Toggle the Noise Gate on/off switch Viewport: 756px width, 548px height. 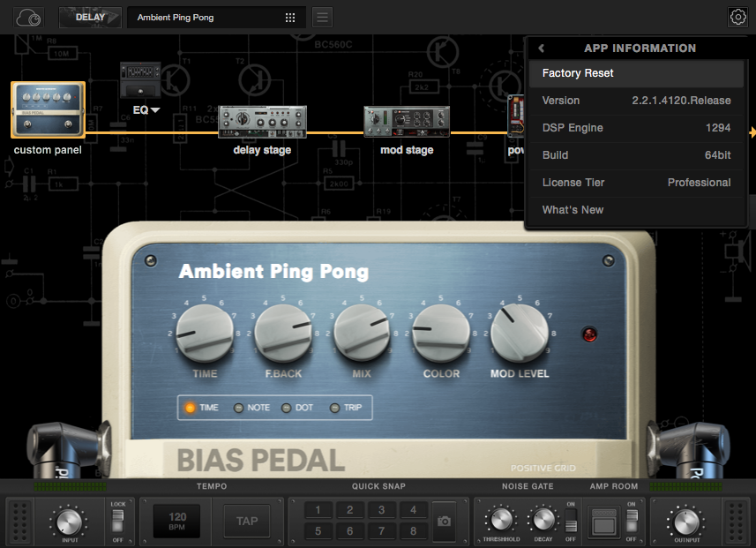571,522
